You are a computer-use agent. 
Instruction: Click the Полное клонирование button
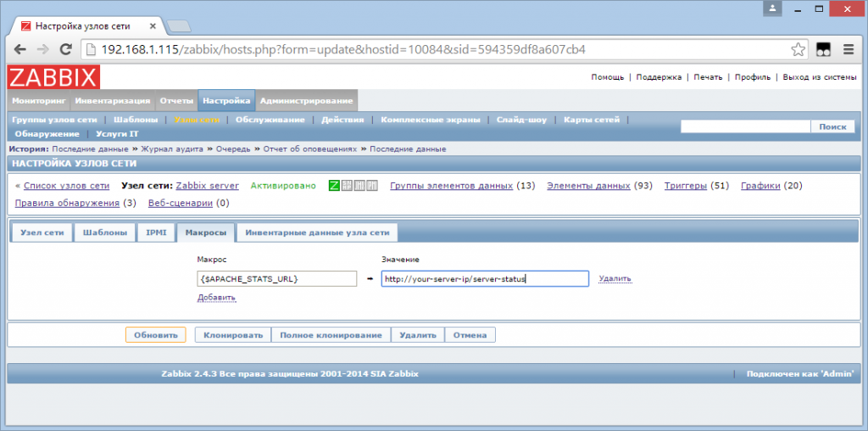coord(331,335)
